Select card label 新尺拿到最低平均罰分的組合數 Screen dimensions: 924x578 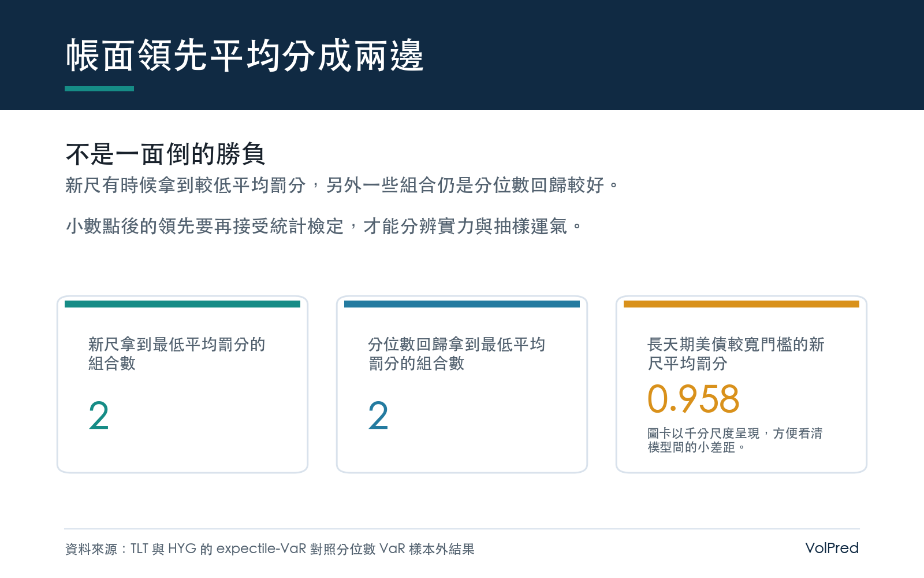coord(177,354)
